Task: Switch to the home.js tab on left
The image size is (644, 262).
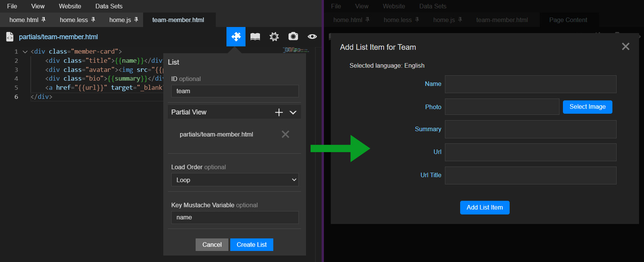Action: click(x=120, y=20)
